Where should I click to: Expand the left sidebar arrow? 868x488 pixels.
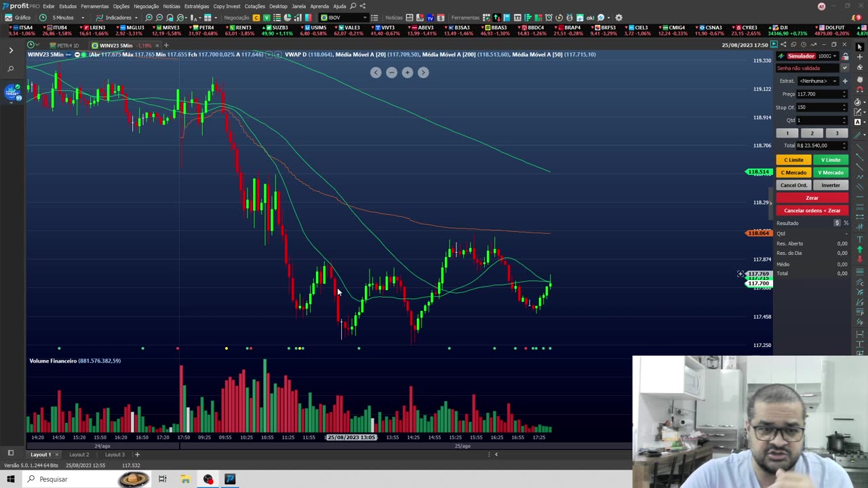tap(11, 50)
